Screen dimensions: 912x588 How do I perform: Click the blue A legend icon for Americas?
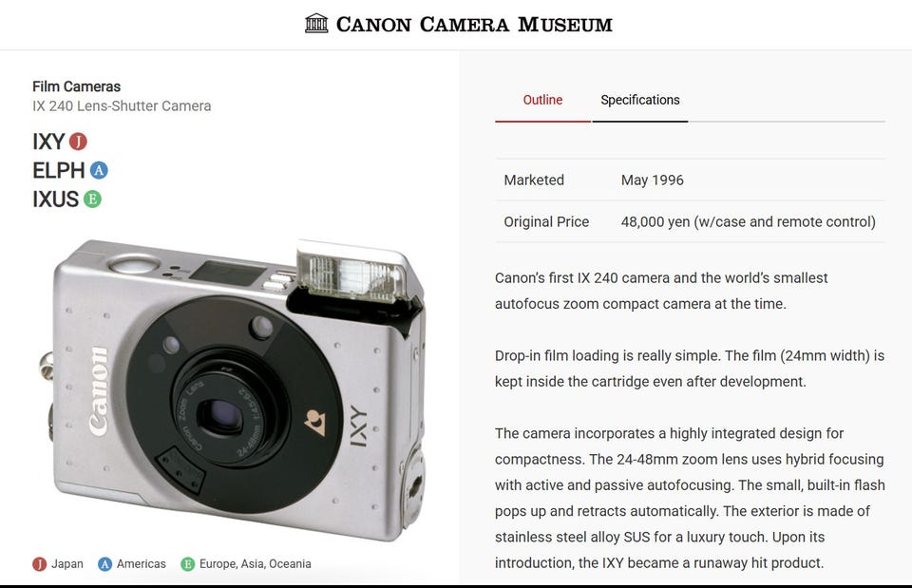click(104, 564)
